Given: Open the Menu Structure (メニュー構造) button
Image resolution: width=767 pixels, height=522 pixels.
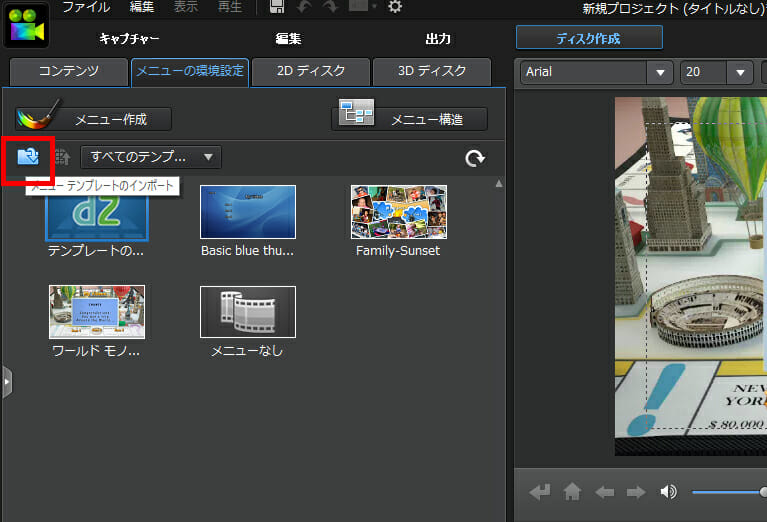Looking at the screenshot, I should 409,119.
